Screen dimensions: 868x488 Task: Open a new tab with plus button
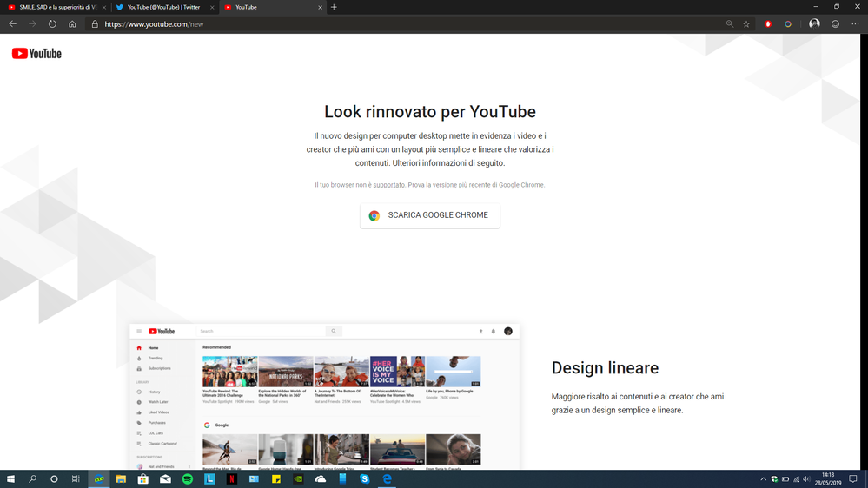[x=334, y=7]
